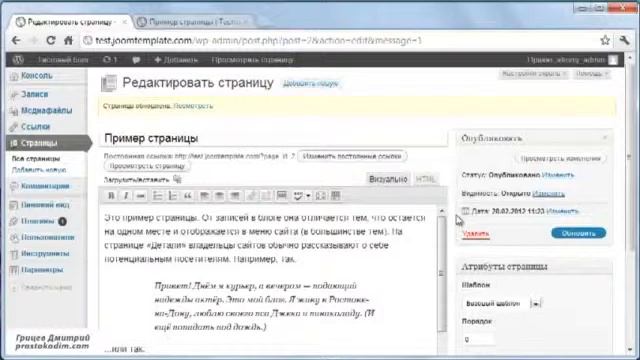Show the kitchen sink extra toolbar row
The image size is (640, 360).
click(336, 196)
